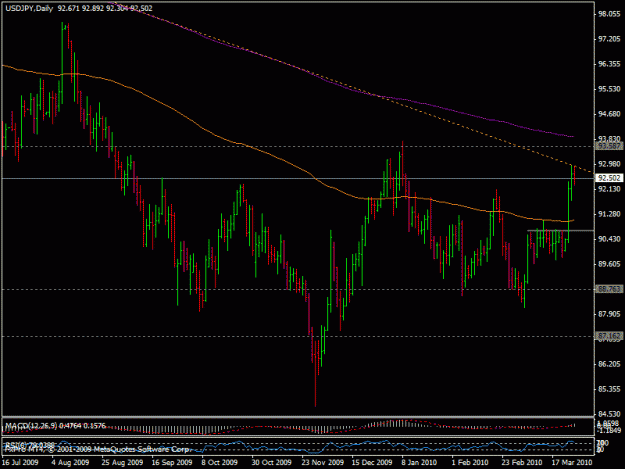This screenshot has width=625, height=469.
Task: Click the 23 Feb 2010 date label
Action: (x=521, y=462)
